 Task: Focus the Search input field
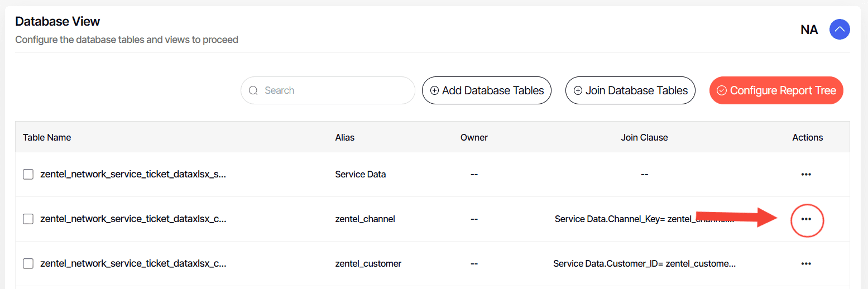tap(328, 90)
